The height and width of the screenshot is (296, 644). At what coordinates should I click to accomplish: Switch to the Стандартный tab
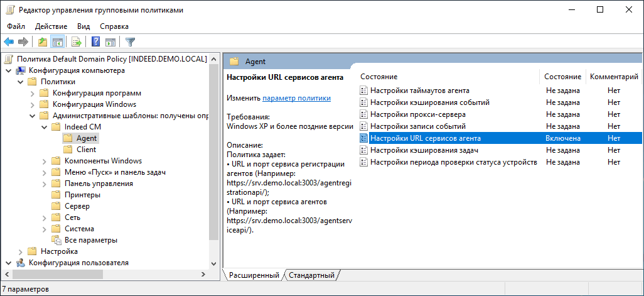[310, 276]
